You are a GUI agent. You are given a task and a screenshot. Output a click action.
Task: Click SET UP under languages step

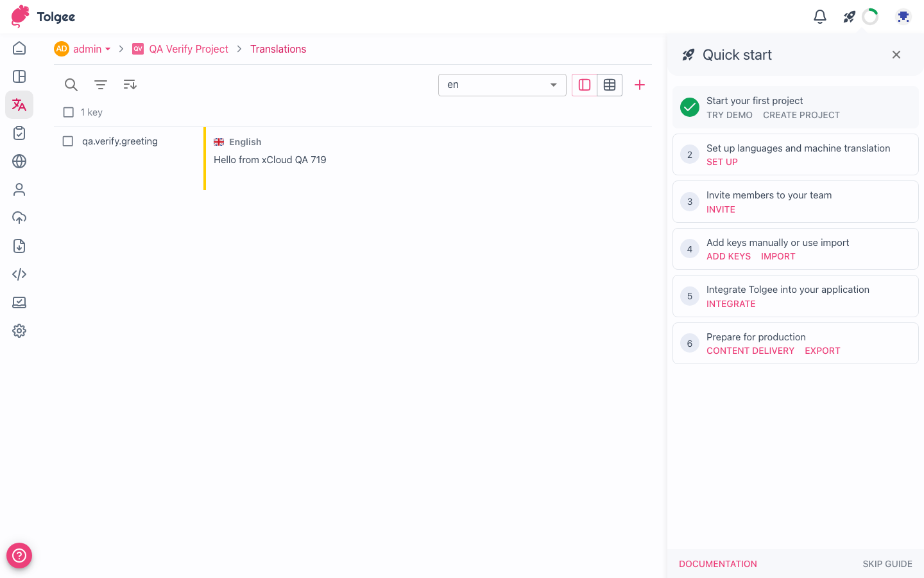tap(722, 162)
